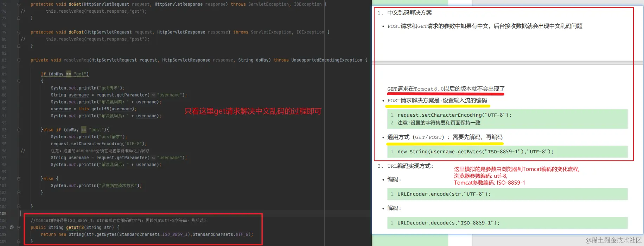Click the closing fold marker on line 104
The width and height of the screenshot is (644, 246).
click(19, 207)
